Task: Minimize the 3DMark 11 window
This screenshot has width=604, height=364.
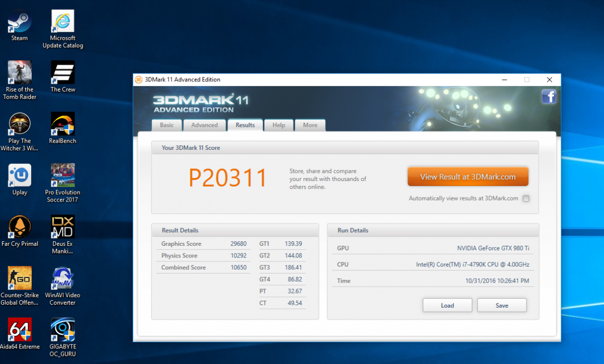Action: [504, 79]
